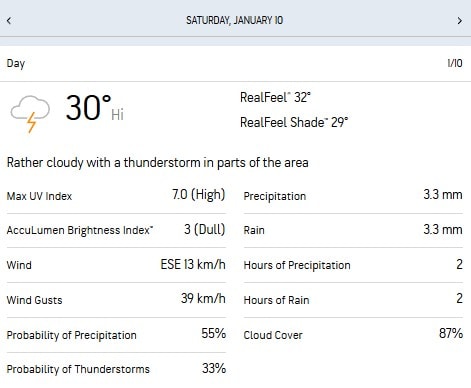Select the AccuLumen Brightness Index row
471x388 pixels.
(116, 230)
